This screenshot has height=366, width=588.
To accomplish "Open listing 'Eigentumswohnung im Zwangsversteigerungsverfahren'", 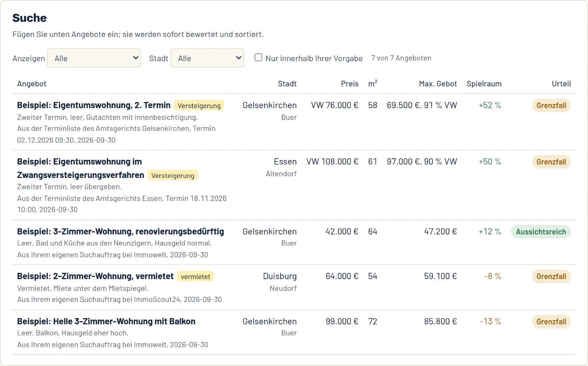I will (81, 168).
